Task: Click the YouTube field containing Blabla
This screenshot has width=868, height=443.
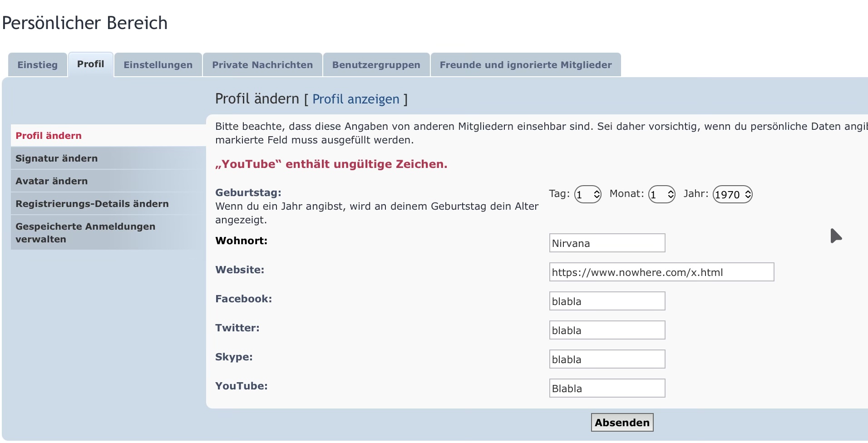Action: click(x=607, y=388)
